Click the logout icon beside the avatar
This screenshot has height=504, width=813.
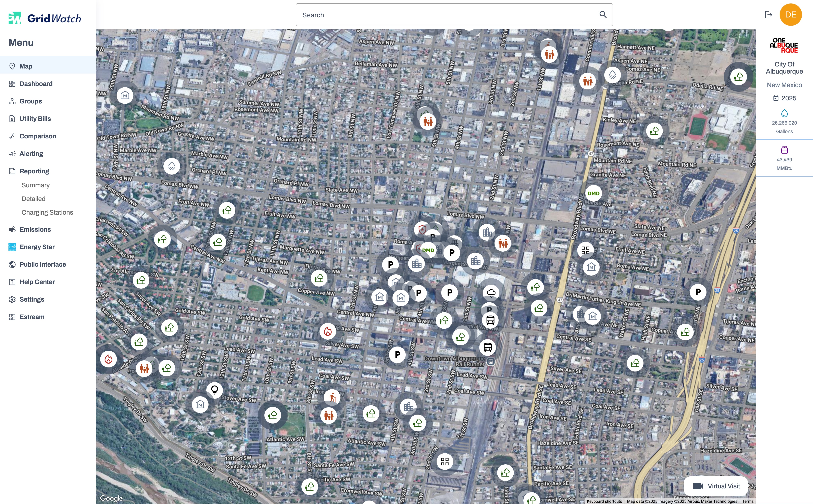pos(768,15)
